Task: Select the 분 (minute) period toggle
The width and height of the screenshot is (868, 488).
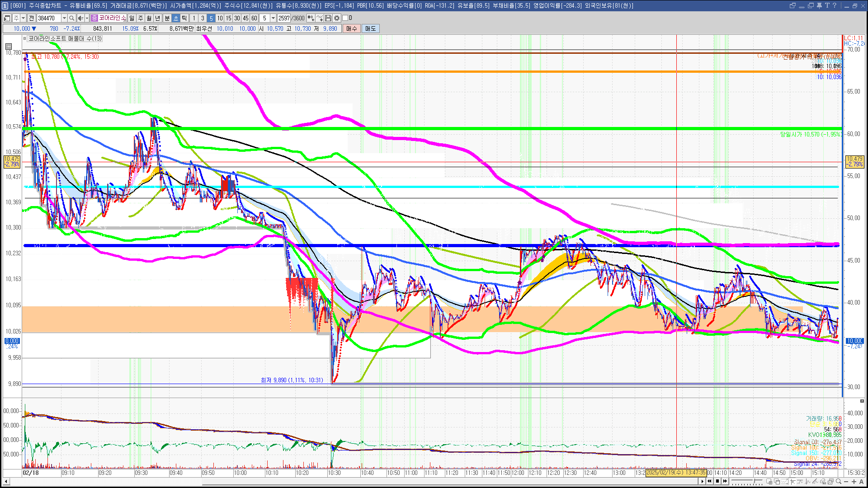Action: coord(167,18)
